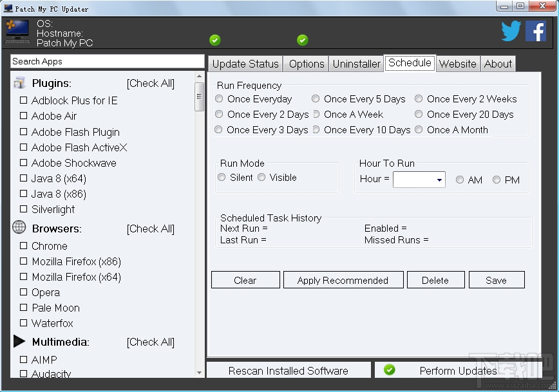This screenshot has width=559, height=392.
Task: Check the Chrome browser checkbox
Action: coord(24,246)
